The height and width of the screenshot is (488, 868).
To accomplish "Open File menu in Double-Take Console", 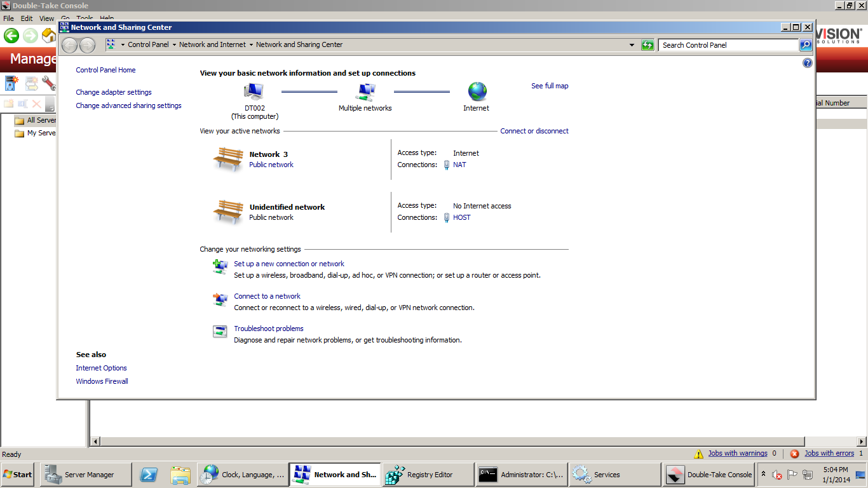I will [8, 18].
